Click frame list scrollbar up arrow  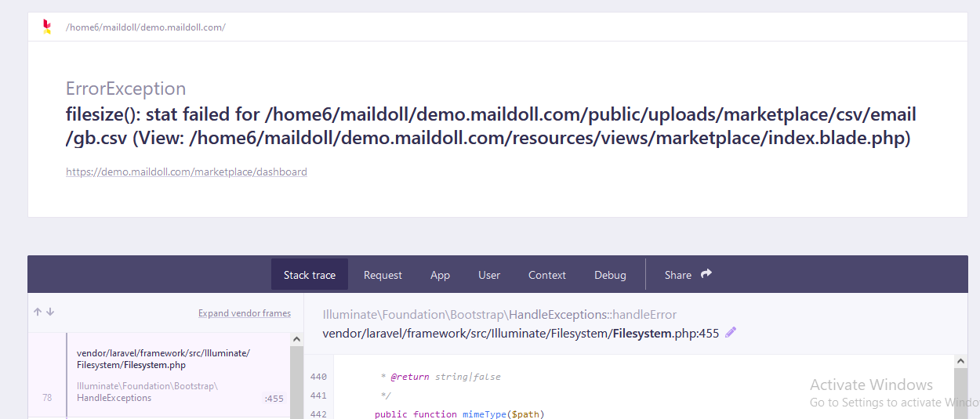point(296,339)
